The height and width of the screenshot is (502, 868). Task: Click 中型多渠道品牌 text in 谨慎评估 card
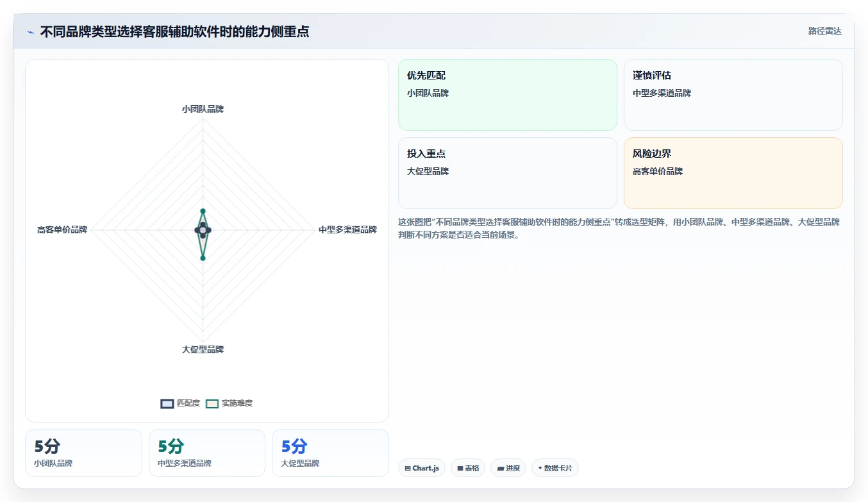point(662,93)
